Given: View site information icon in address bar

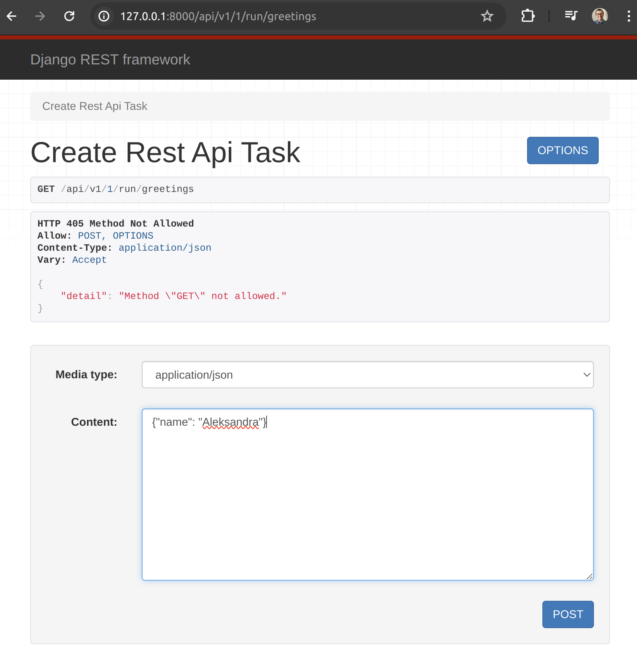Looking at the screenshot, I should [x=104, y=16].
